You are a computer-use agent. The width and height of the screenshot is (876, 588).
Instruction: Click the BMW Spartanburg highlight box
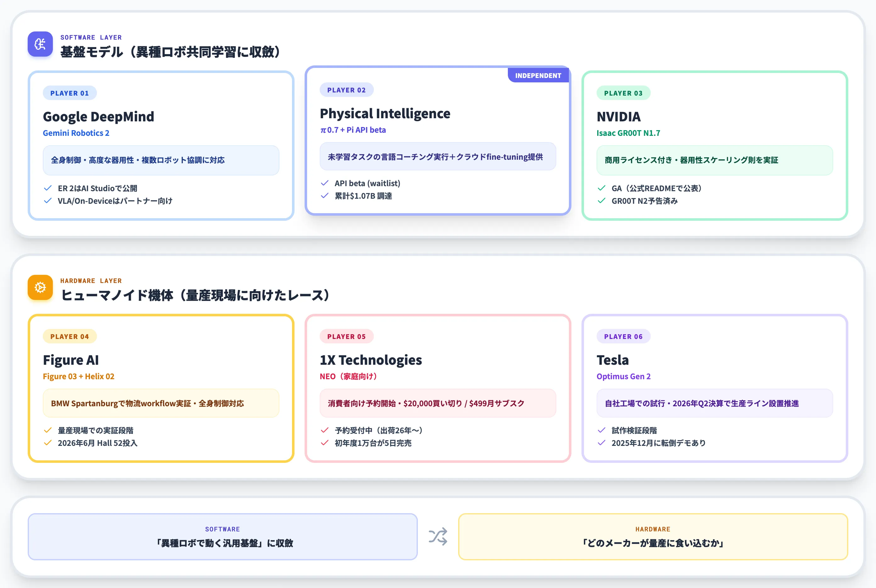[x=161, y=403]
